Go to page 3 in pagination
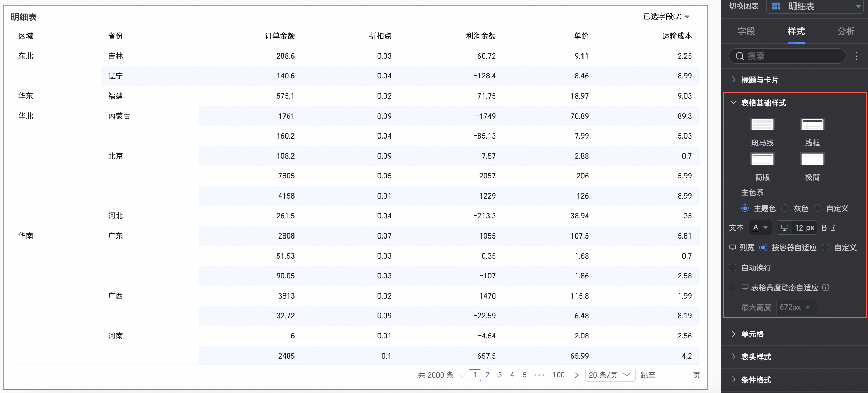 pyautogui.click(x=500, y=375)
